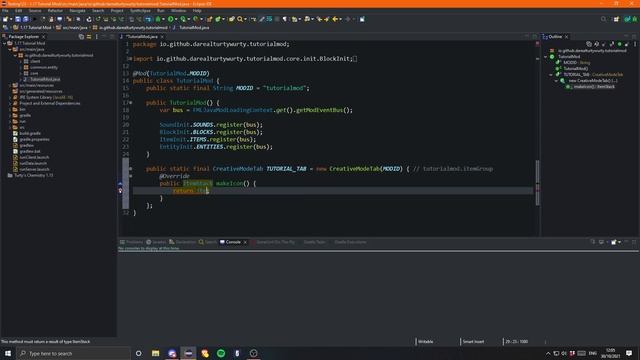Collapse TutorialMod class in Outline
Viewport: 640px width, 360px height.
(x=546, y=57)
